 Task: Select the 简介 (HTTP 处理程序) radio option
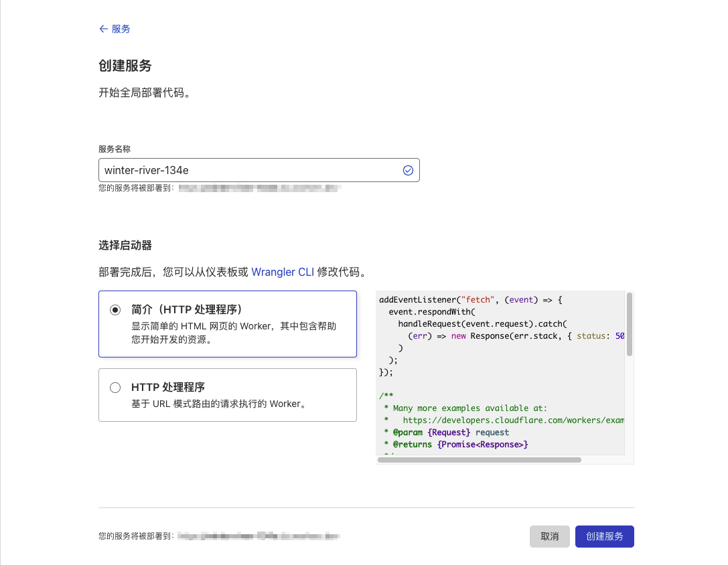(115, 310)
